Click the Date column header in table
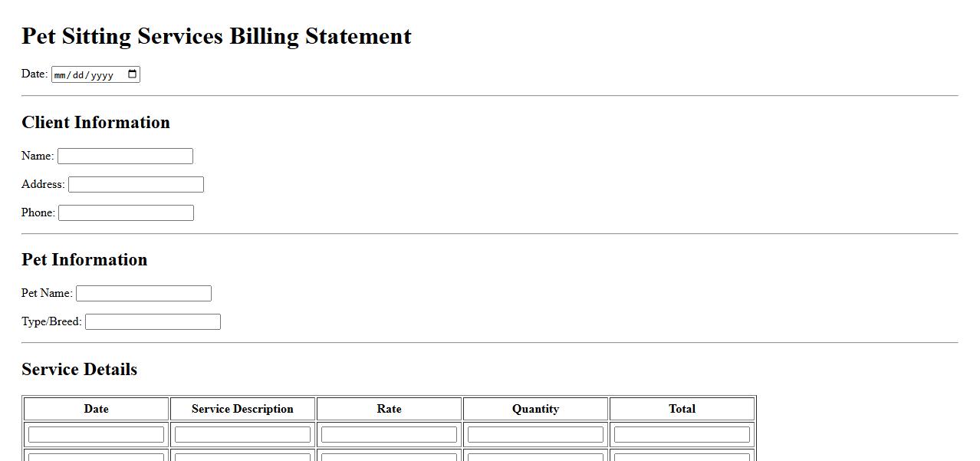This screenshot has height=461, width=980. click(x=96, y=409)
